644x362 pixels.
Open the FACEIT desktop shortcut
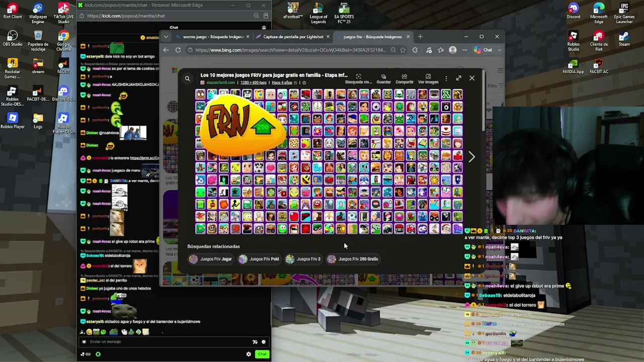tap(63, 66)
